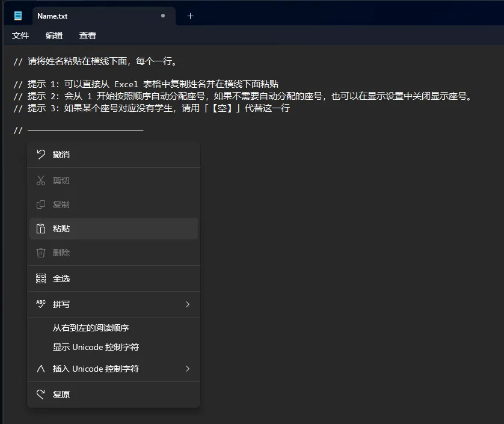Expand 插入 Unicode 控制字符 submenu arrow
The height and width of the screenshot is (424, 504).
[188, 369]
